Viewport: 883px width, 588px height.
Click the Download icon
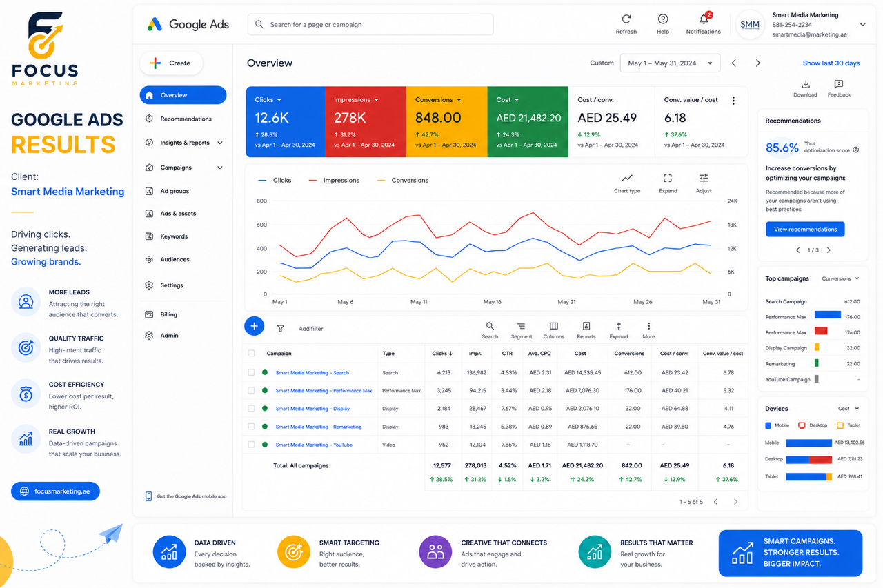805,84
